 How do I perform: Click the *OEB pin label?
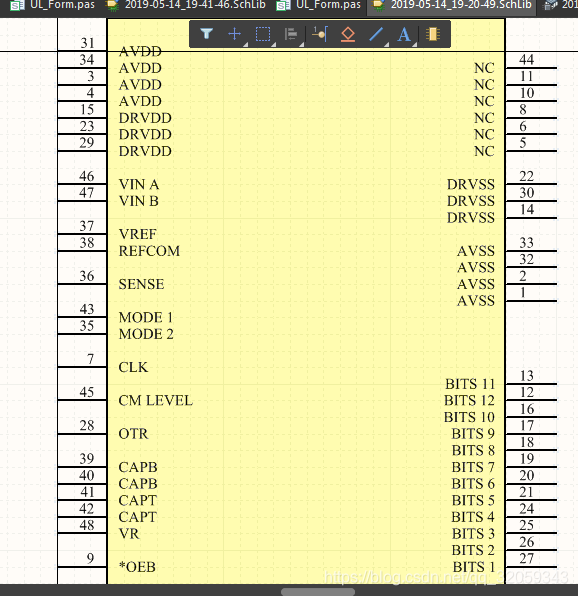137,567
